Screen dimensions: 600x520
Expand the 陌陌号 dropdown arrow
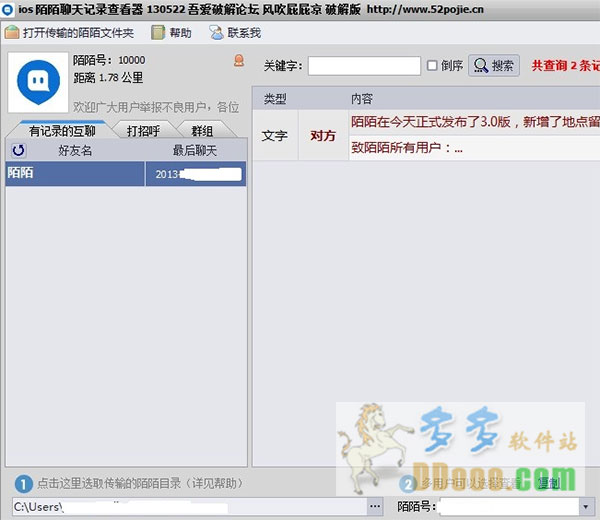click(585, 507)
